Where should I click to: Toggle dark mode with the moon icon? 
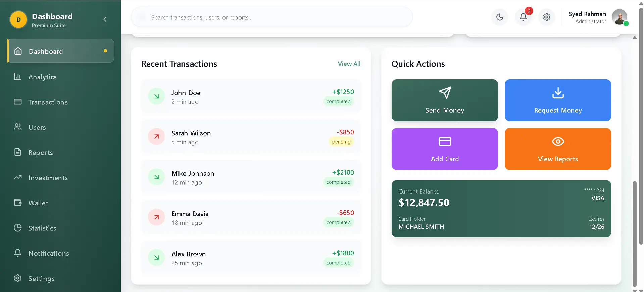(x=500, y=17)
